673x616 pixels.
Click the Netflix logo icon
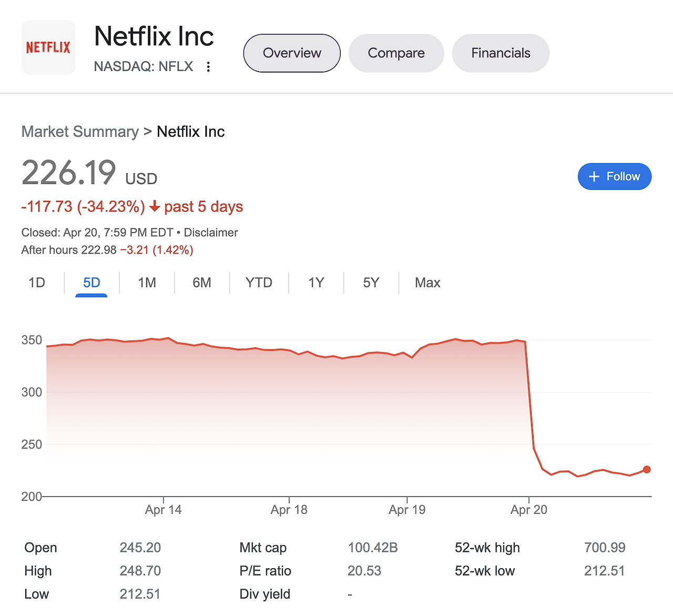pyautogui.click(x=48, y=47)
